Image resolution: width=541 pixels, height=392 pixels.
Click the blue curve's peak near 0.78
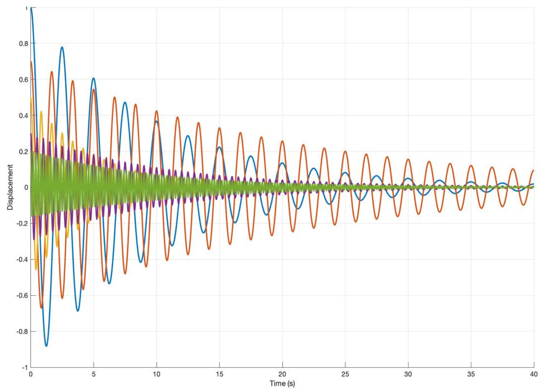point(62,47)
